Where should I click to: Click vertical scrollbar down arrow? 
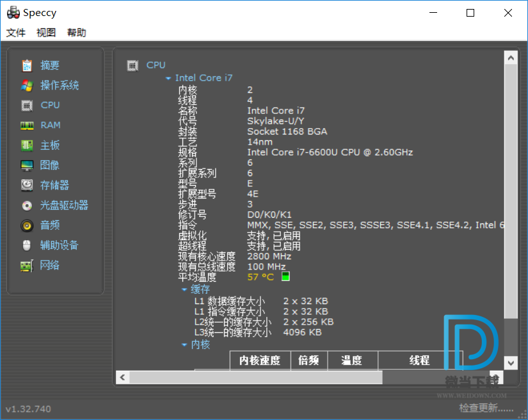coord(511,363)
